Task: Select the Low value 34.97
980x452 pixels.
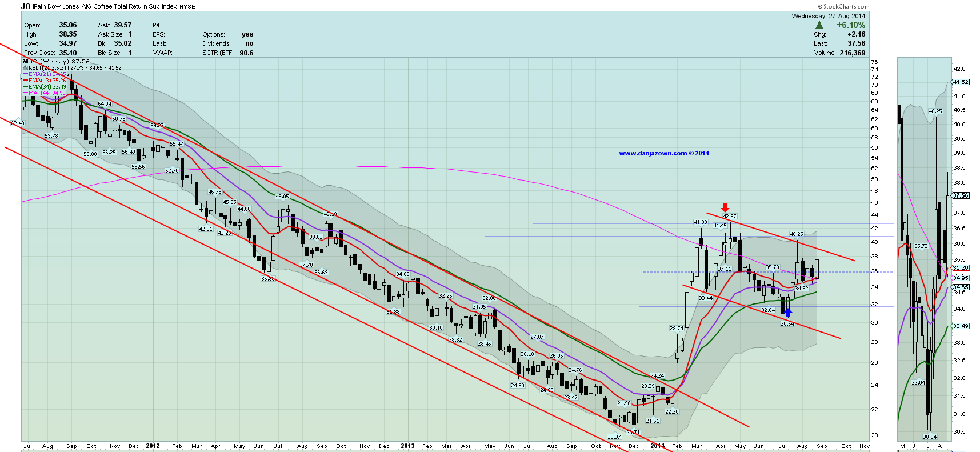Action: point(68,43)
